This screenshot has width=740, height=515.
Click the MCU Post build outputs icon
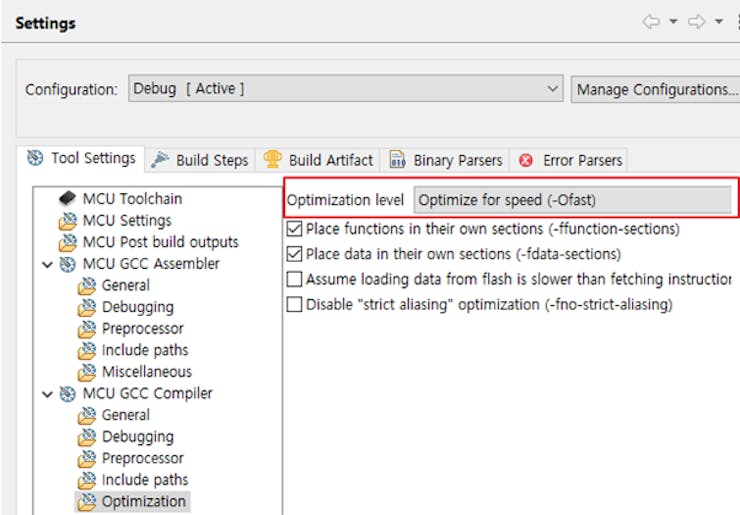pyautogui.click(x=67, y=242)
